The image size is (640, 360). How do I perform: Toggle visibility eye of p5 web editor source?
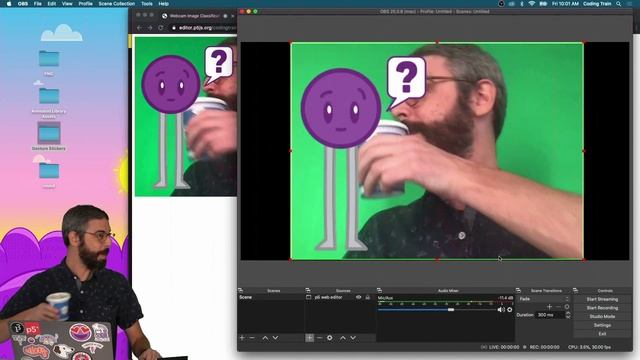[358, 298]
